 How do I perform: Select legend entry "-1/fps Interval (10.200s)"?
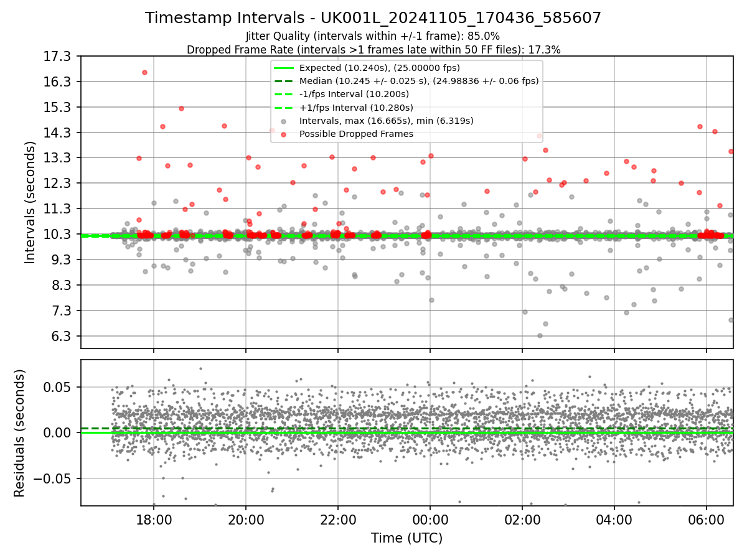pos(354,94)
